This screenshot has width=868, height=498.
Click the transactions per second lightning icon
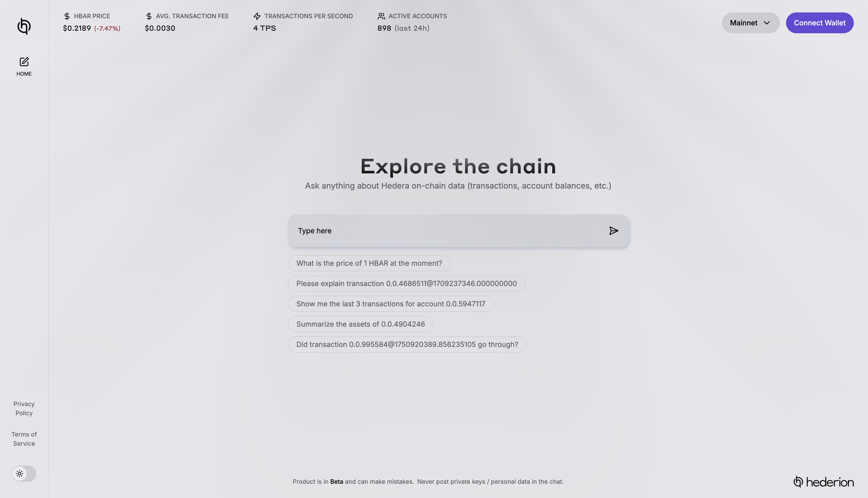(257, 16)
